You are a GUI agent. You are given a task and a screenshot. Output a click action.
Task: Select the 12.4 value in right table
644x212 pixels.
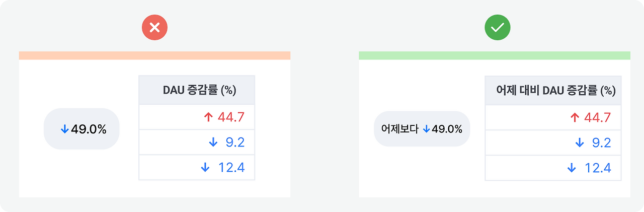click(598, 168)
